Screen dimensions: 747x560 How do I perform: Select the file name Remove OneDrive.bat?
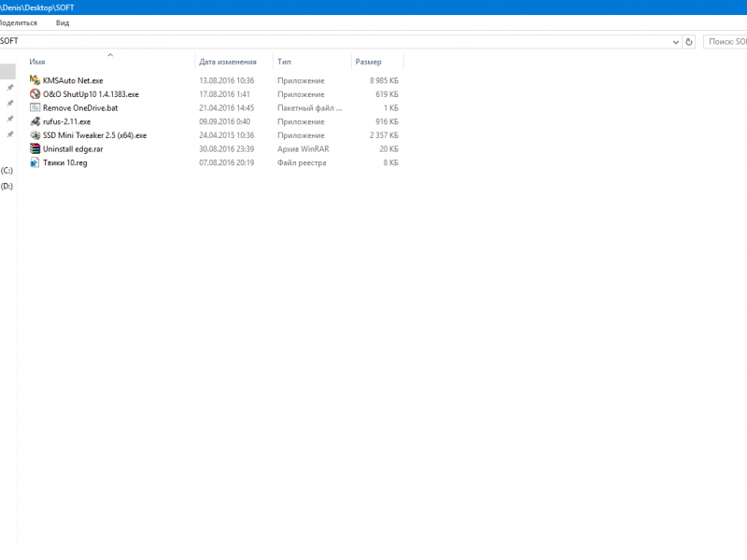pyautogui.click(x=80, y=108)
